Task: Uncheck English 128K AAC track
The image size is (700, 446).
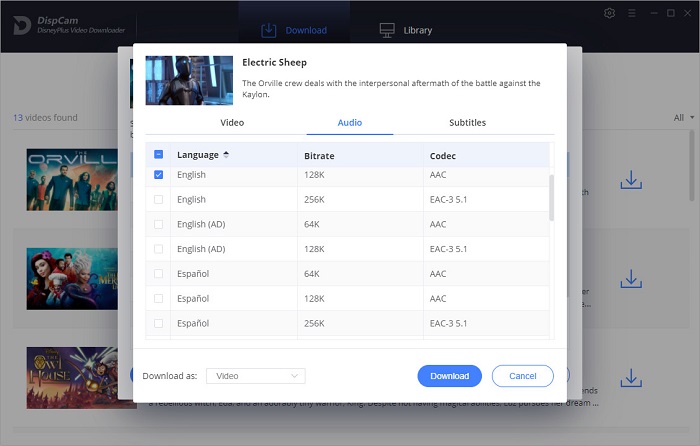Action: click(x=158, y=175)
